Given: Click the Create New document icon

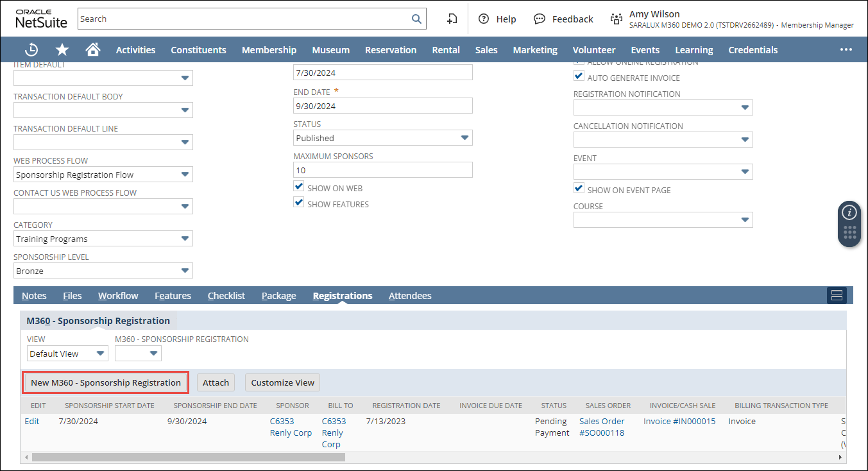Looking at the screenshot, I should (x=452, y=19).
